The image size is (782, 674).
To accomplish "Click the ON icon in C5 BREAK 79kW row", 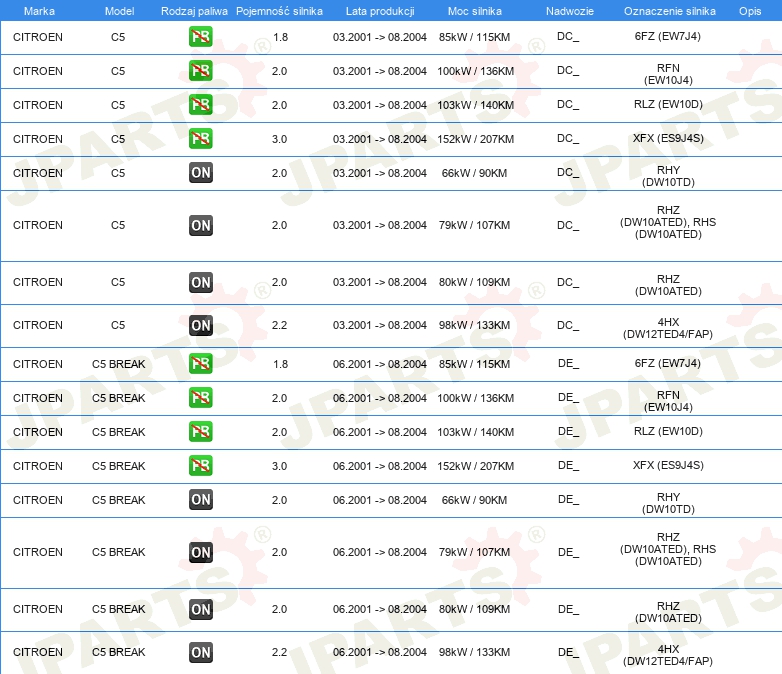I will click(201, 553).
